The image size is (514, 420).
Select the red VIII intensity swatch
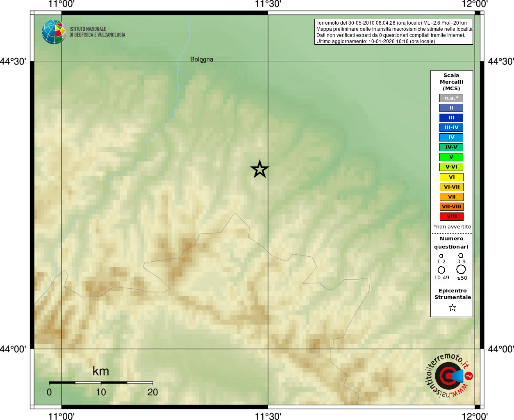451,217
